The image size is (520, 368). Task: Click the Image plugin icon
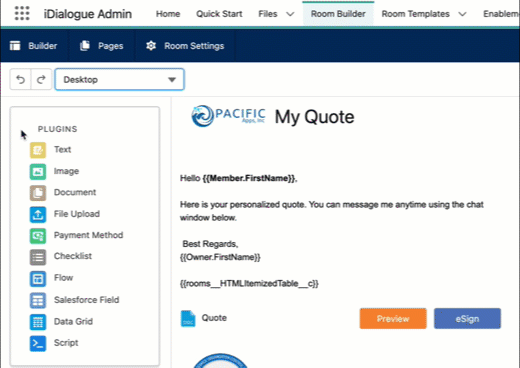(38, 171)
